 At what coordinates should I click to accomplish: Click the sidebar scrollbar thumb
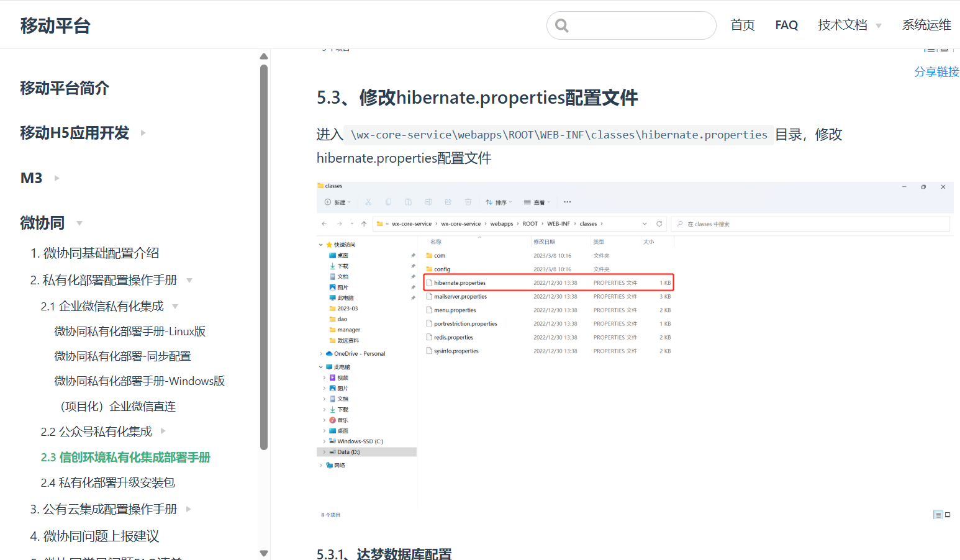(x=264, y=257)
